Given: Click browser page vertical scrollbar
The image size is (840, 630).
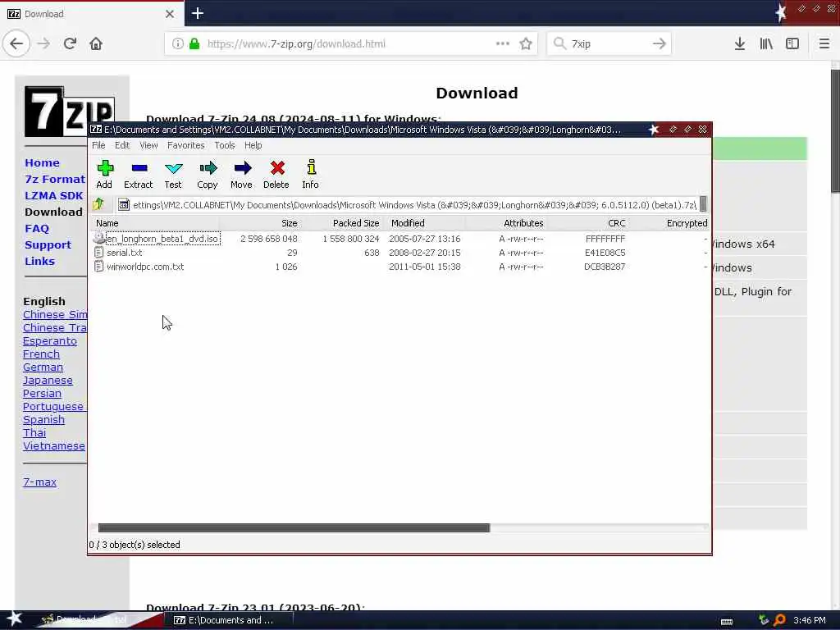Looking at the screenshot, I should [x=834, y=130].
